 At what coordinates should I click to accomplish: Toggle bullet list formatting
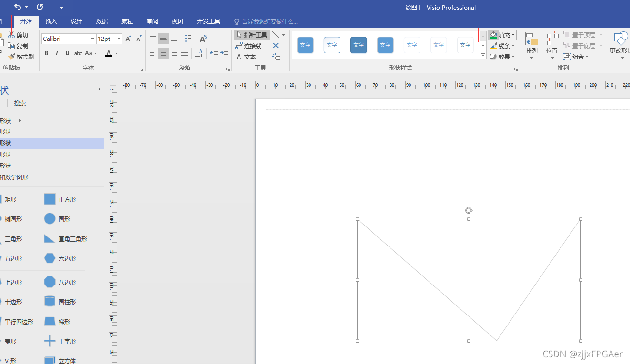pos(188,39)
